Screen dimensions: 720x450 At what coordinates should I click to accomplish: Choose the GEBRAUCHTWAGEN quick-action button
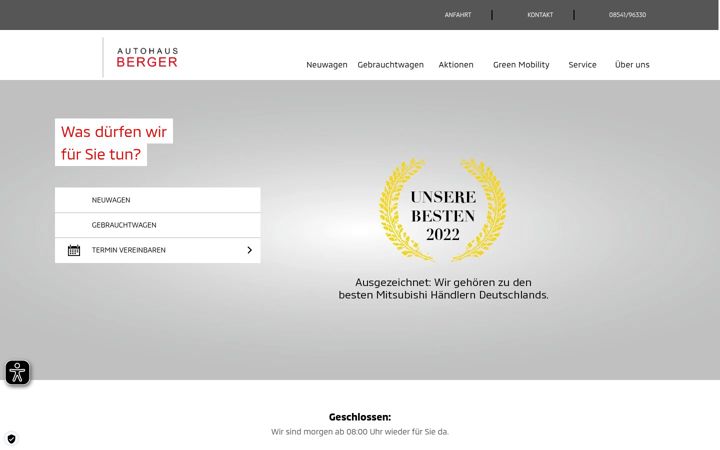click(x=158, y=225)
